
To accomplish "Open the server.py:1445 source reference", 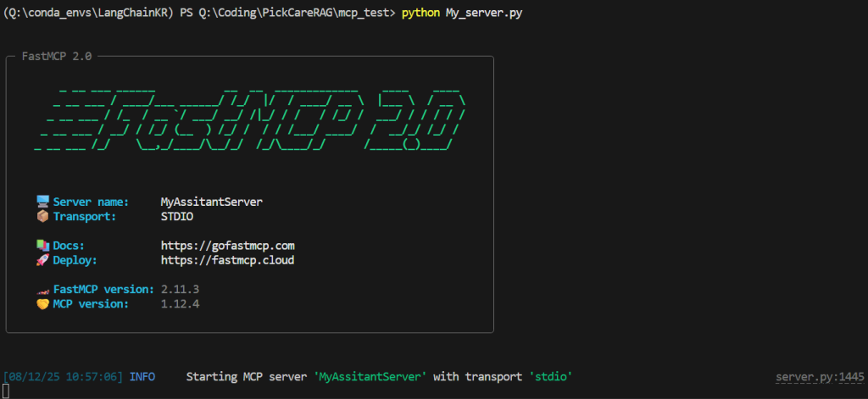I will 817,375.
